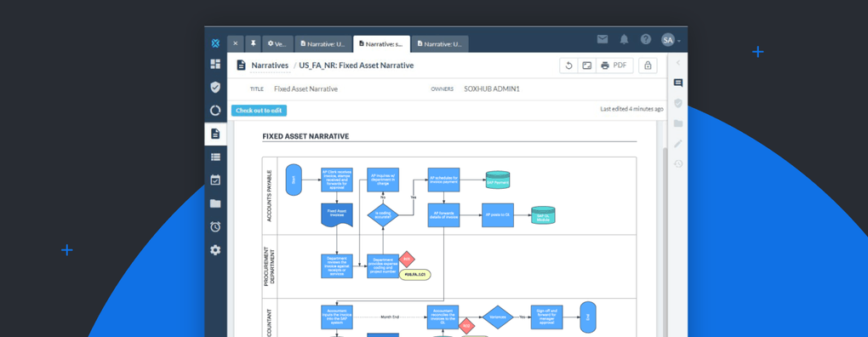Export narrative using PDF button
The height and width of the screenshot is (337, 868).
pyautogui.click(x=614, y=66)
